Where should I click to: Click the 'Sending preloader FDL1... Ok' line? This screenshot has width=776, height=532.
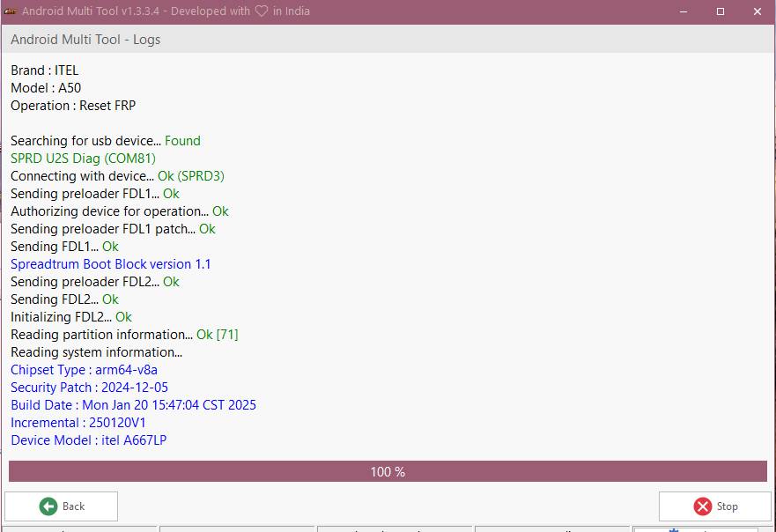pos(95,194)
